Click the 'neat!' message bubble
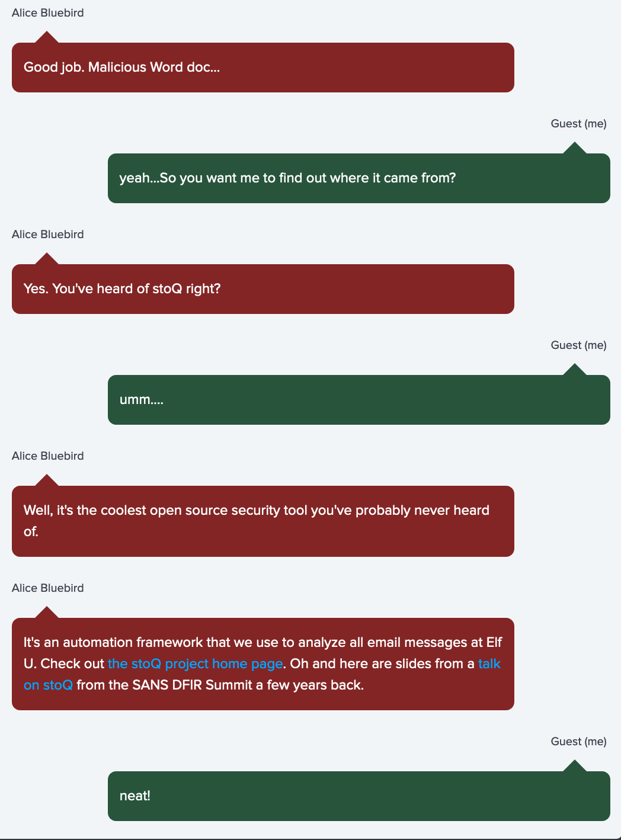 pyautogui.click(x=359, y=796)
